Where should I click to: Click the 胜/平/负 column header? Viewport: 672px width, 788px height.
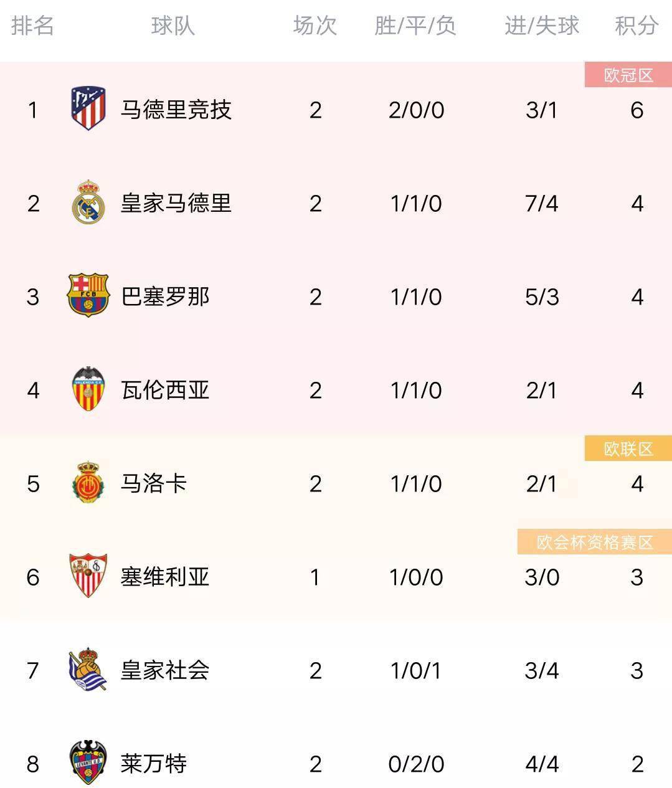coord(415,26)
